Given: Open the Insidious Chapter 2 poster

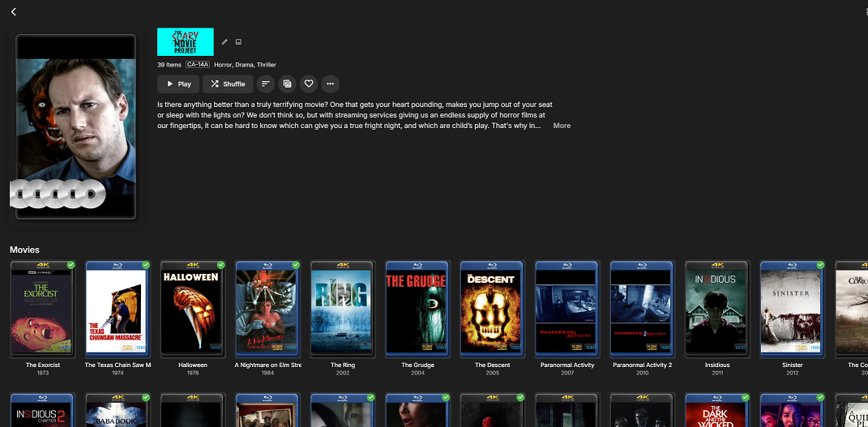Looking at the screenshot, I should coord(43,410).
